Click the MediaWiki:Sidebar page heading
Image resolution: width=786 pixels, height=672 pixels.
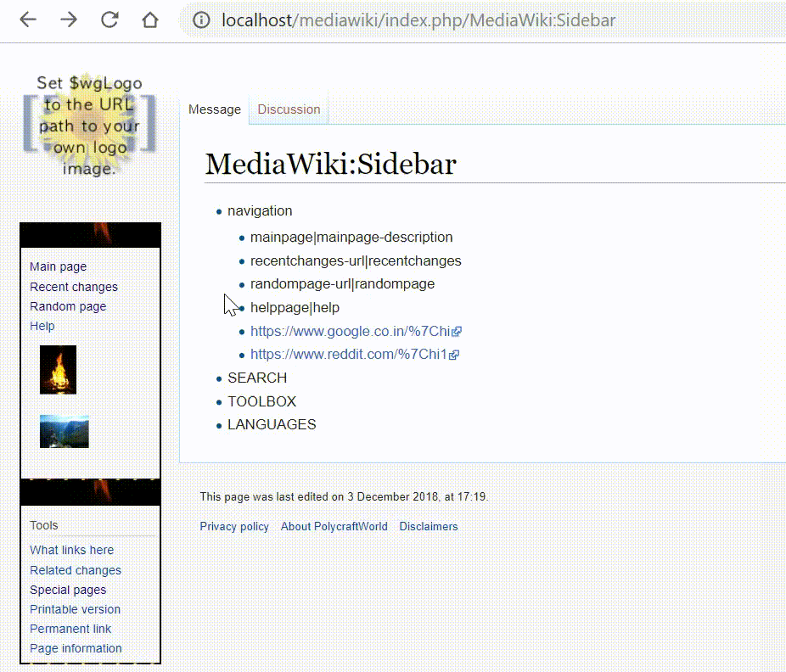click(331, 164)
